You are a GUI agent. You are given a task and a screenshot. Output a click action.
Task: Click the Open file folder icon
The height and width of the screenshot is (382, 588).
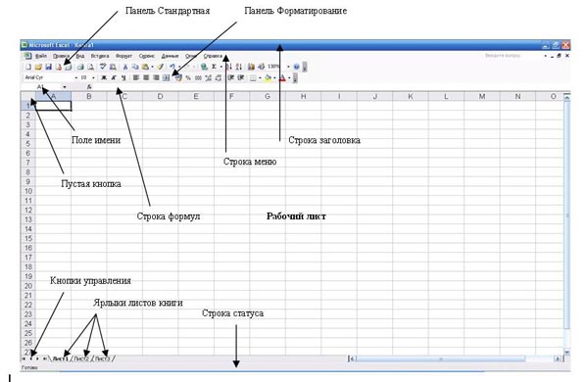click(x=38, y=67)
